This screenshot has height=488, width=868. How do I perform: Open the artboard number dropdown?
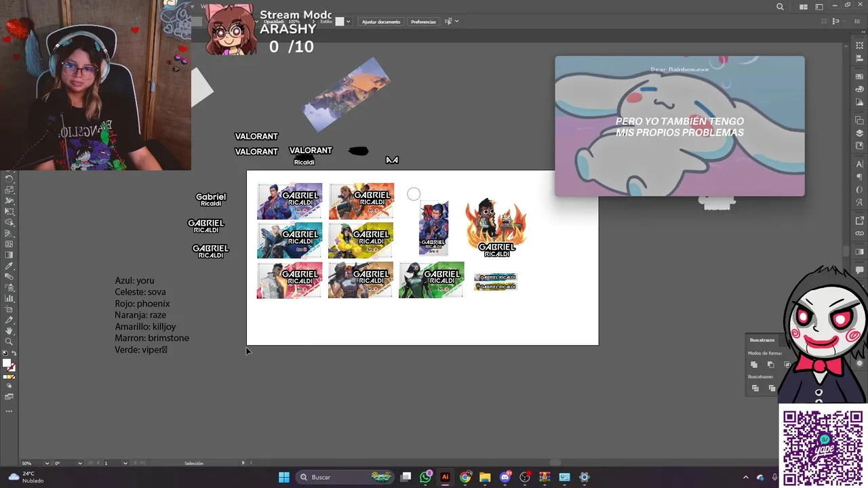click(125, 463)
